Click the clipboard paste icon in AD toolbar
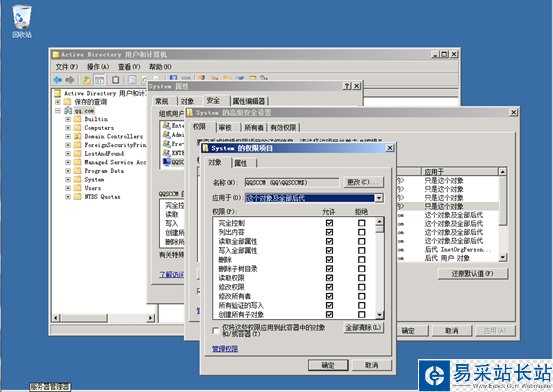Image resolution: width=553 pixels, height=392 pixels. pyautogui.click(x=115, y=80)
